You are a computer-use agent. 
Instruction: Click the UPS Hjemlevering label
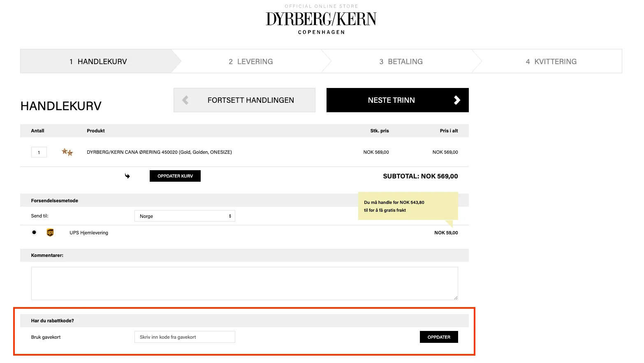[x=89, y=233]
